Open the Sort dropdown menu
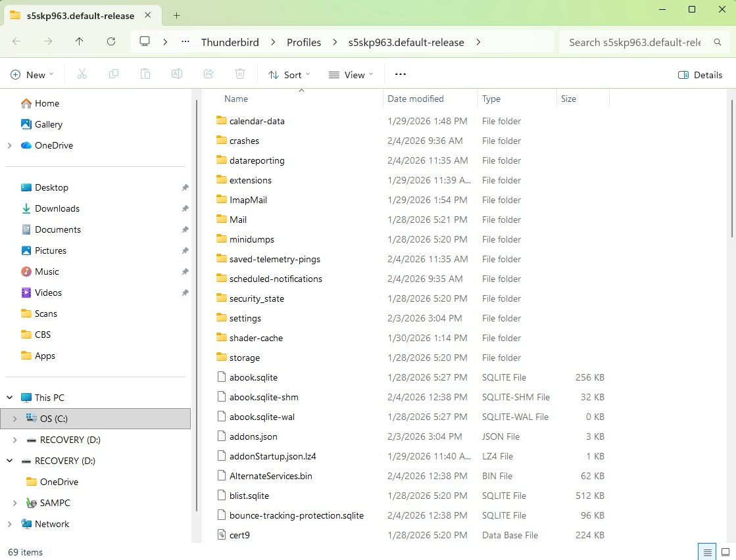Viewport: 736px width, 560px height. (289, 75)
